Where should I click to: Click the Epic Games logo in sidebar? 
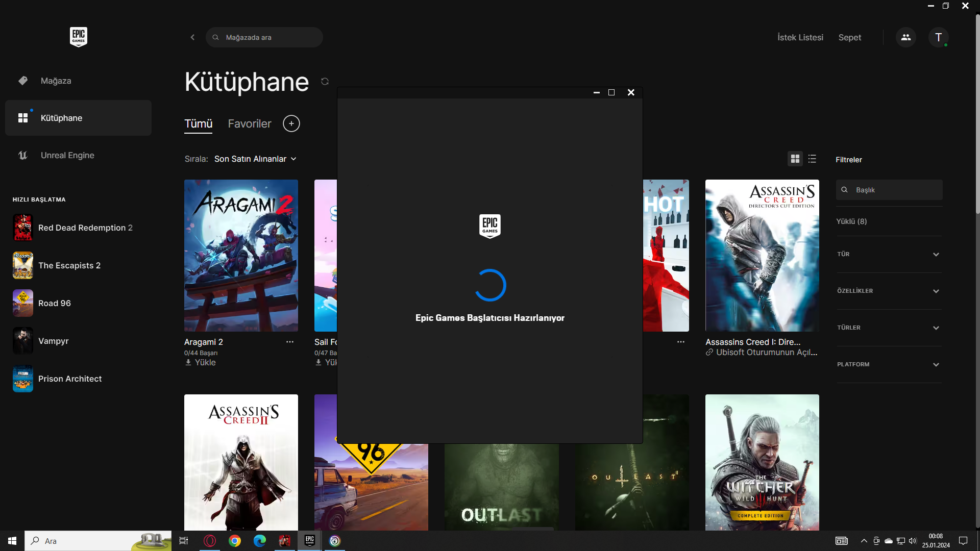[78, 37]
